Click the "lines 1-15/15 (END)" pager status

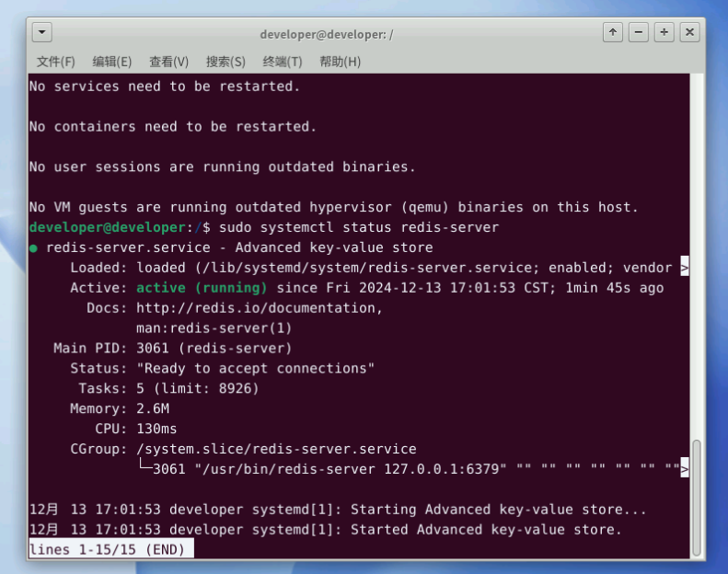click(111, 549)
